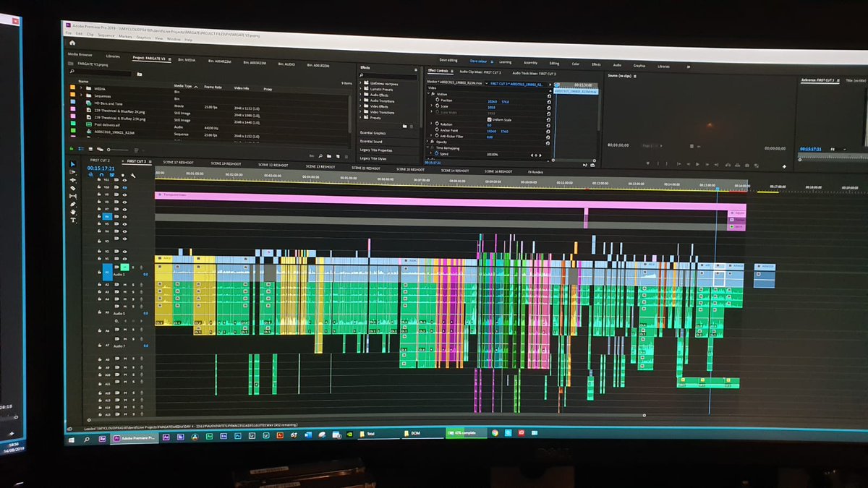Image resolution: width=868 pixels, height=488 pixels.
Task: Click the orange label swatch of MEDIA bin
Action: [72, 87]
